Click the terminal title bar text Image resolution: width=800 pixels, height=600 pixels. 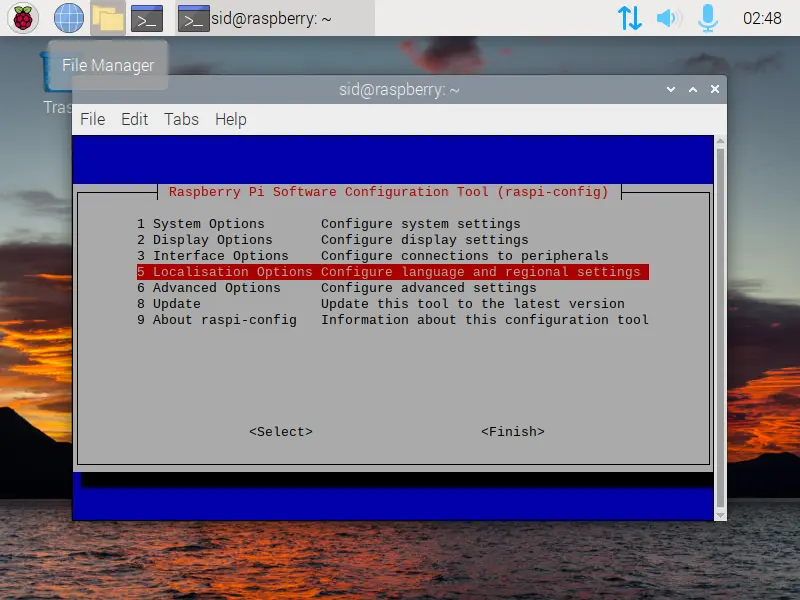click(399, 90)
